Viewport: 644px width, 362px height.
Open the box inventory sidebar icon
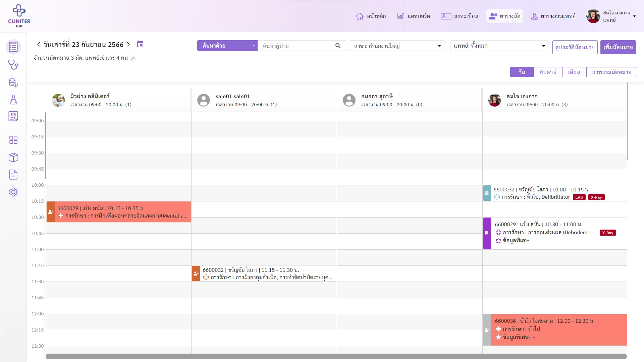(x=13, y=157)
